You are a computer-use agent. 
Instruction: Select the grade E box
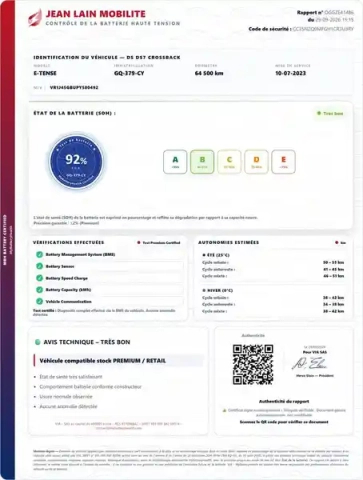(283, 162)
